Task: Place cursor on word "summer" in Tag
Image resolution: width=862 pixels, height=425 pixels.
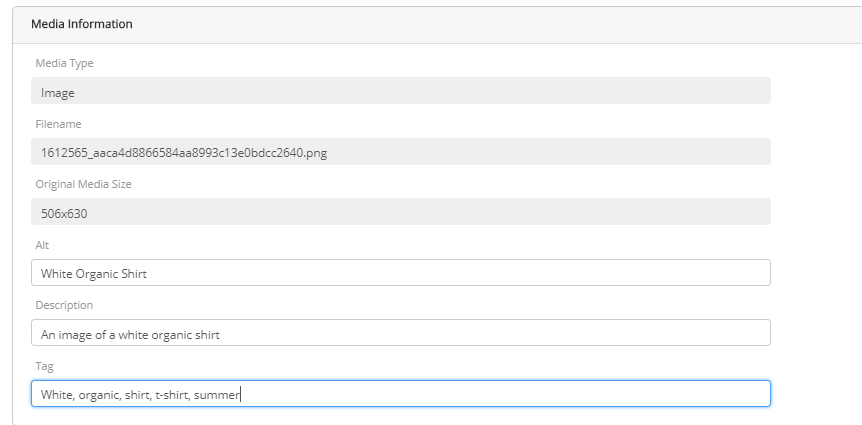Action: 217,394
